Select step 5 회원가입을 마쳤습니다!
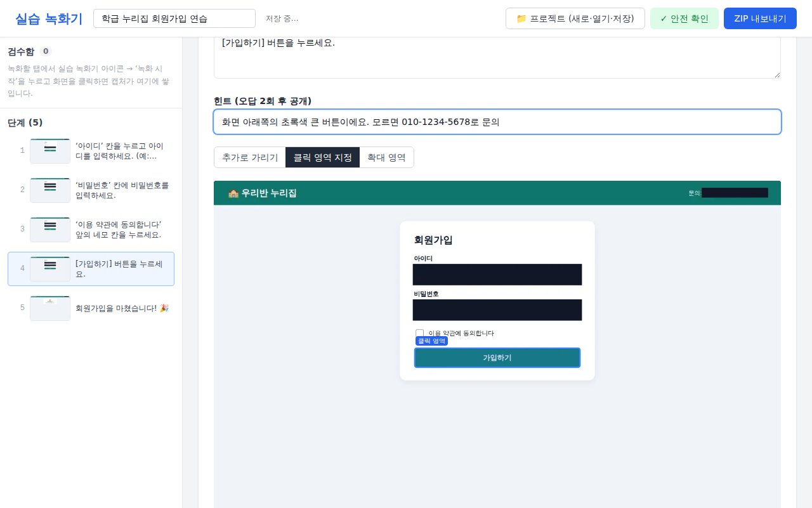The width and height of the screenshot is (812, 508). [x=91, y=308]
